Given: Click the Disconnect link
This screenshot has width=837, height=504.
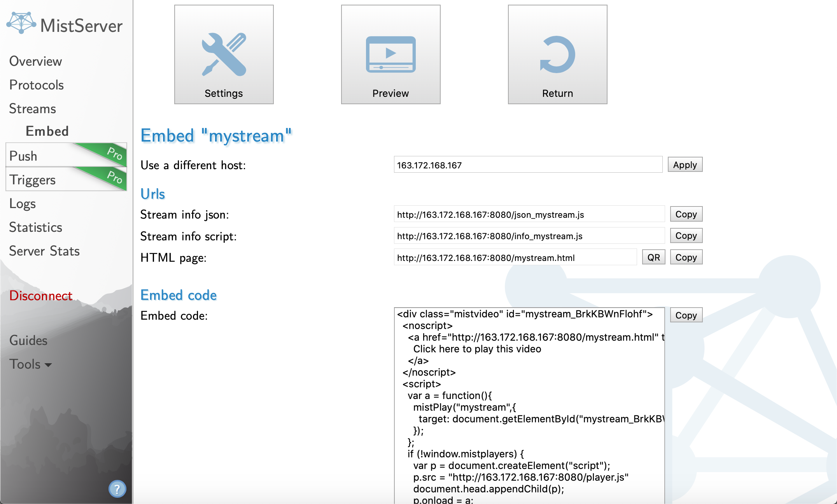Looking at the screenshot, I should pos(41,296).
